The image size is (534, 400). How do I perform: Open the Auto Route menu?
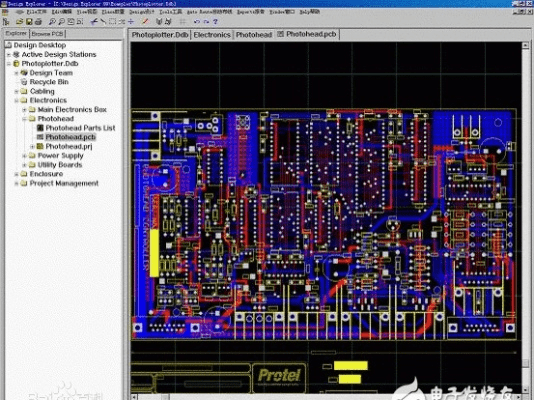[x=209, y=12]
